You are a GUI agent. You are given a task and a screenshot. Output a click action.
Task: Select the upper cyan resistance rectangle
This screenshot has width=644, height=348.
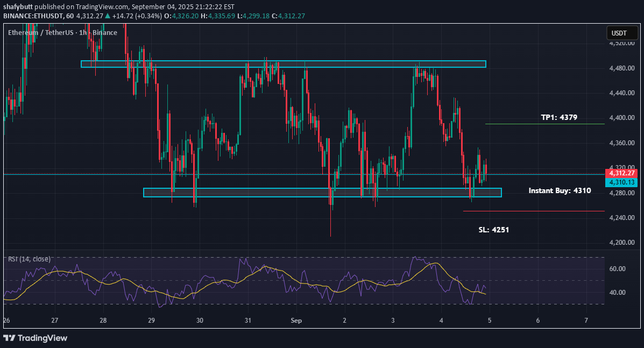pyautogui.click(x=284, y=64)
